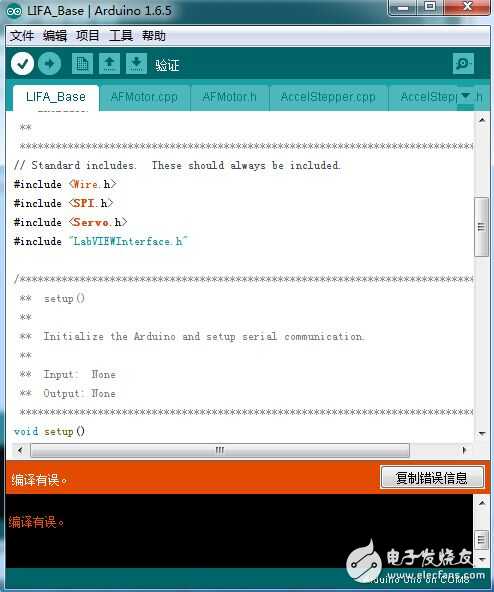
Task: Switch to the AFMotor.cpp tab
Action: 144,97
